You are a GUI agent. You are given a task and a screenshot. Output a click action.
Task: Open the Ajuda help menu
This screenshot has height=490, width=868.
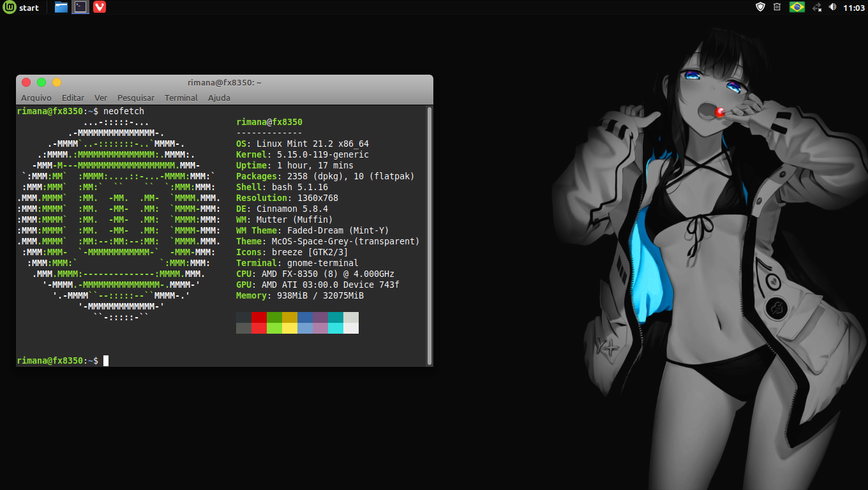pos(219,98)
